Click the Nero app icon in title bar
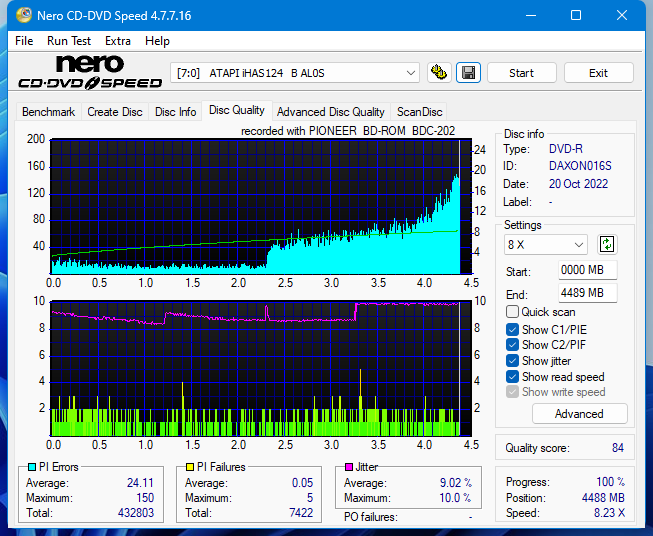 (x=24, y=15)
